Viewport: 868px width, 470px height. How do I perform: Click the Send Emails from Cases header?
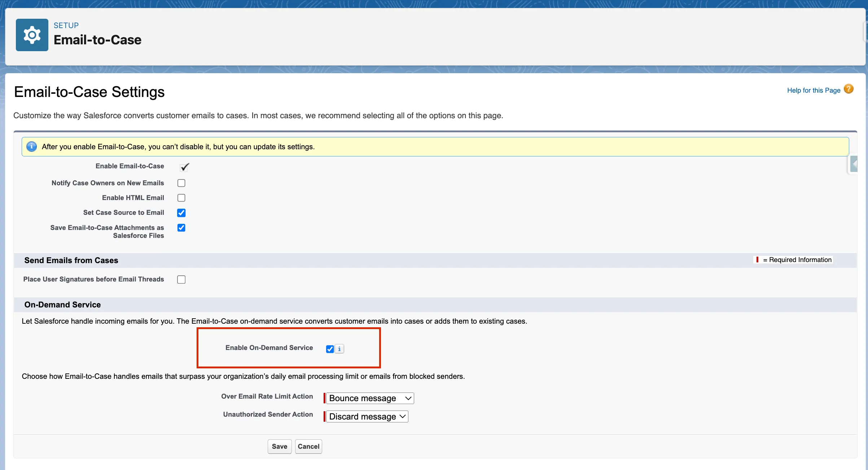click(x=71, y=260)
